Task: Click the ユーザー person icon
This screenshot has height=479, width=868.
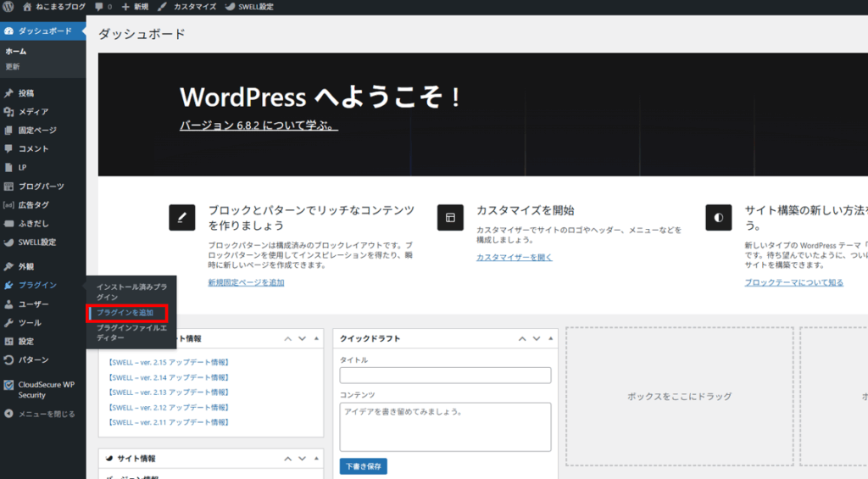Action: (8, 304)
